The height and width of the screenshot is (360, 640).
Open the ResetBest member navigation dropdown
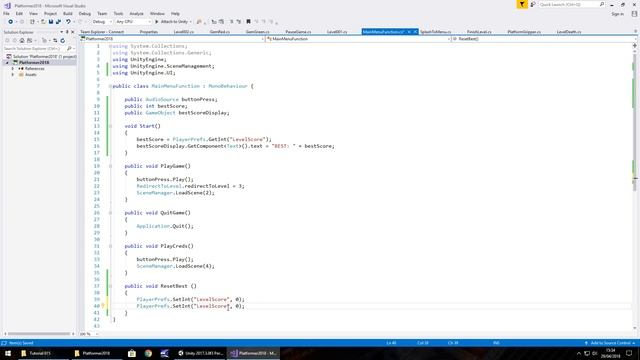544,39
